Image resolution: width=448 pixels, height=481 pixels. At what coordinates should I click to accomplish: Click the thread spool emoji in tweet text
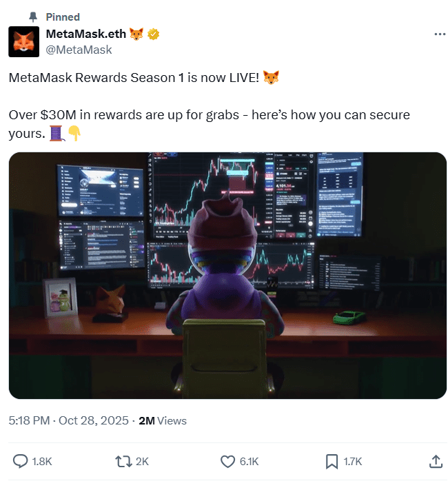coord(57,133)
